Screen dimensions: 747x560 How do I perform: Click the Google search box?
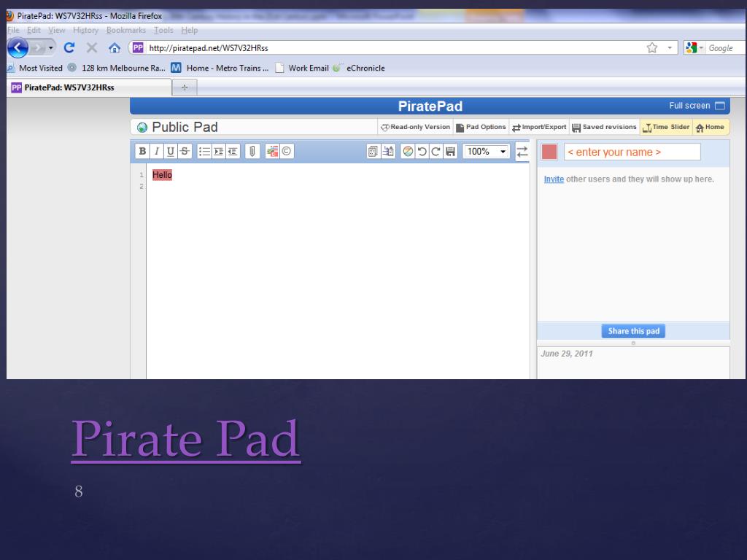(x=726, y=48)
